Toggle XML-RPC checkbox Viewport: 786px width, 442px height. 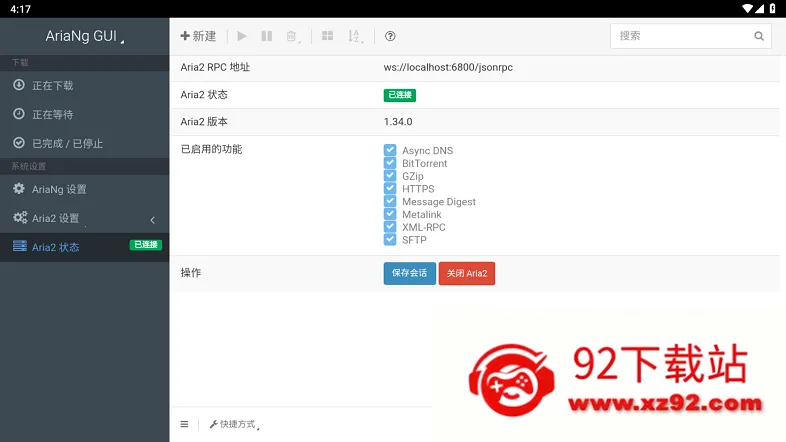(x=390, y=227)
